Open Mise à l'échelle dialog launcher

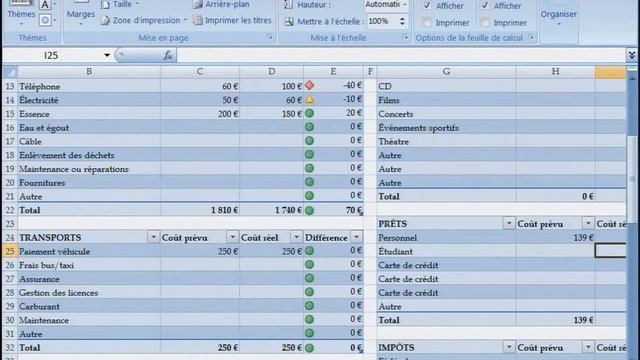(x=405, y=37)
